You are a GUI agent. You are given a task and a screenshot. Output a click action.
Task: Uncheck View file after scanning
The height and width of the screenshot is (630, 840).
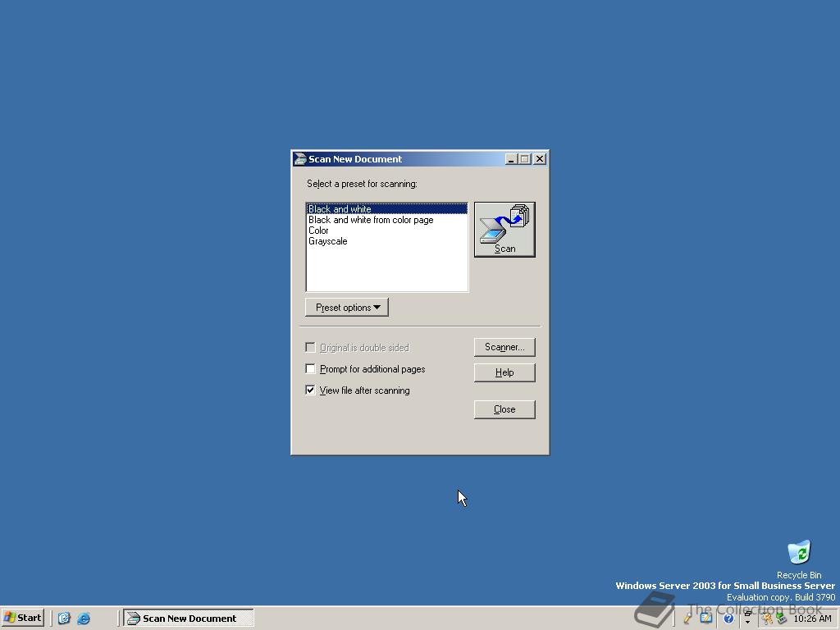[x=310, y=390]
